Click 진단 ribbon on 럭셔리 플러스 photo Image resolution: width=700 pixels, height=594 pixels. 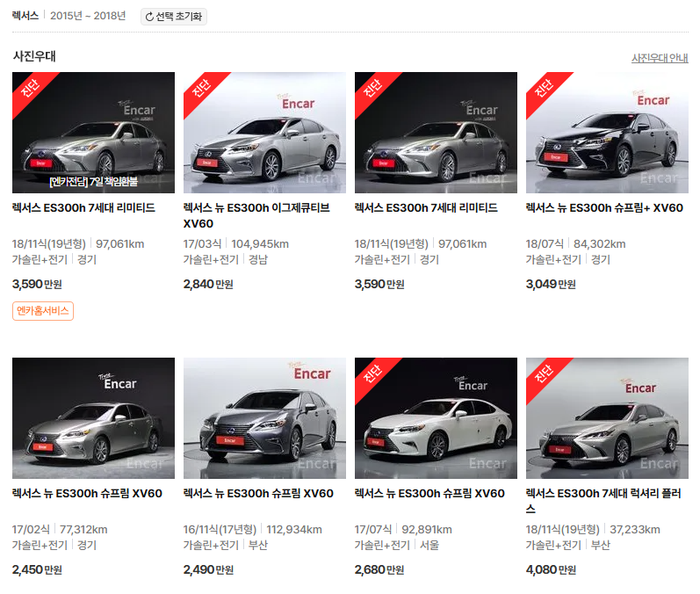(x=544, y=374)
